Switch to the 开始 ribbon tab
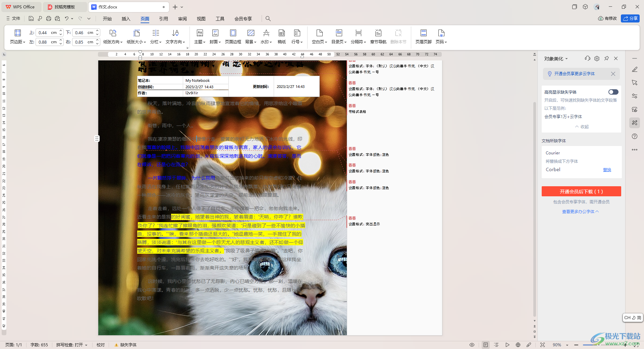Viewport: 644px width, 349px height. [x=107, y=19]
